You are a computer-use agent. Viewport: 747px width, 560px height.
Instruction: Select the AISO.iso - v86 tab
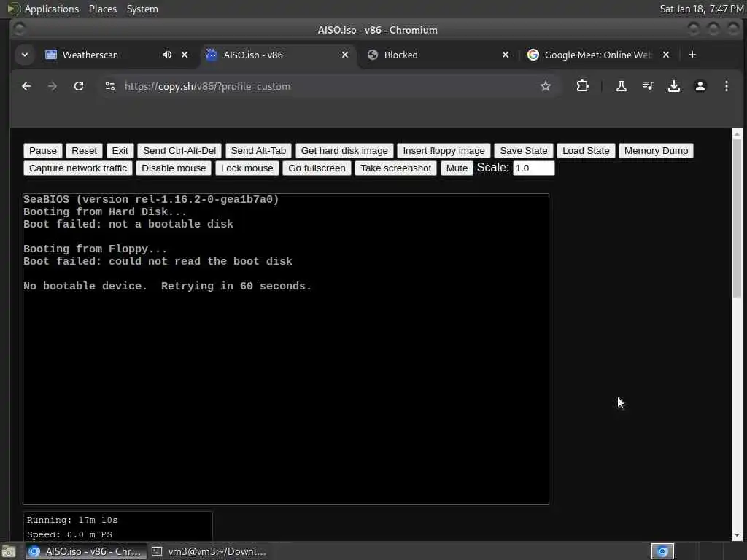click(x=253, y=55)
